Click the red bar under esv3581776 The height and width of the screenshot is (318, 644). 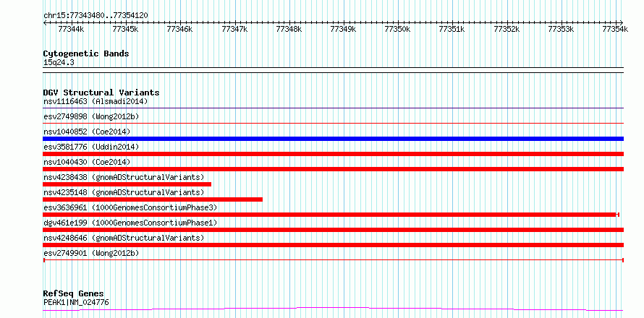(x=333, y=154)
